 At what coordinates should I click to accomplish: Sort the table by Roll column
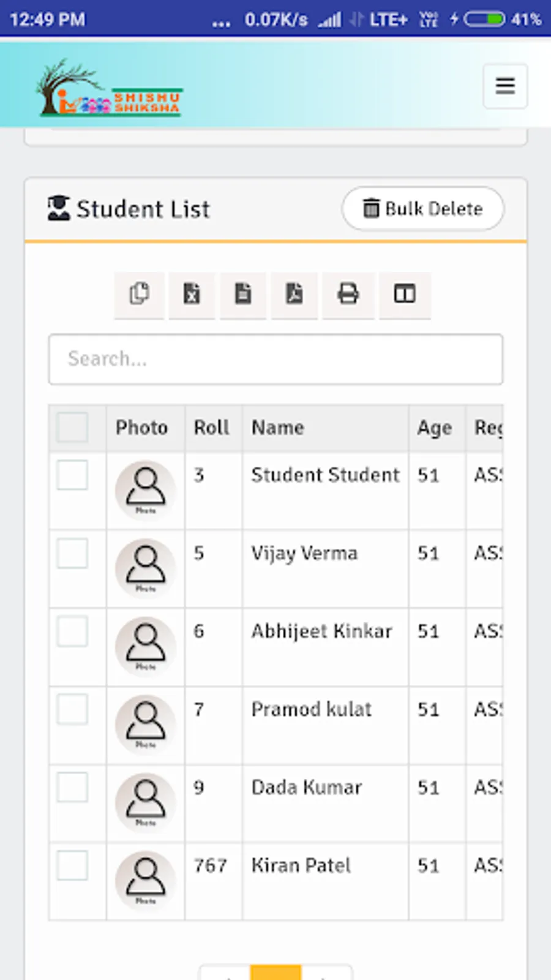point(212,428)
